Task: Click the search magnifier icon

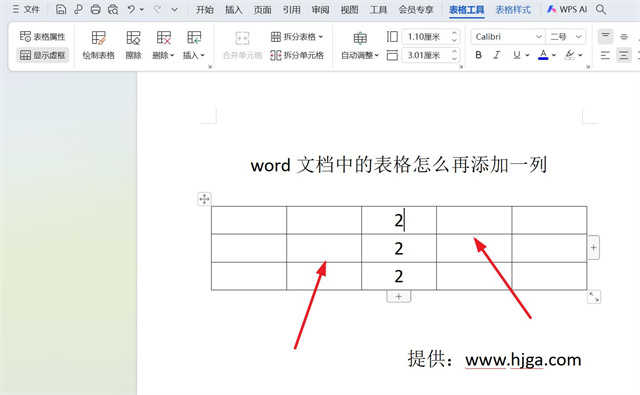Action: pyautogui.click(x=600, y=9)
